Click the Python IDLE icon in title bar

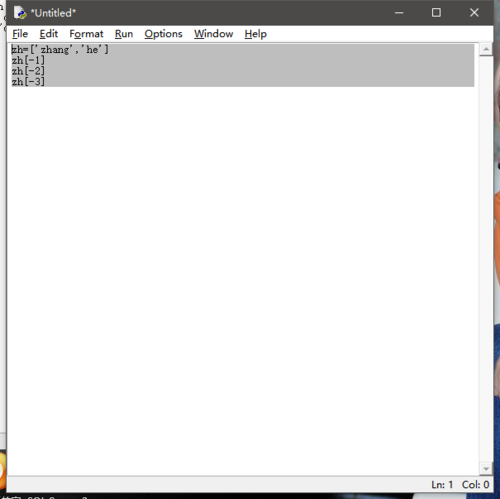pyautogui.click(x=20, y=13)
